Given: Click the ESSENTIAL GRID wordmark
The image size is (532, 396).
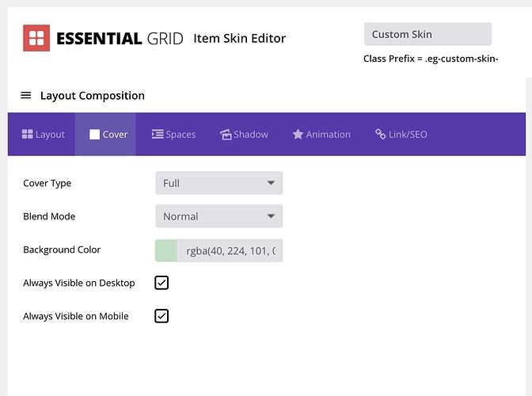Looking at the screenshot, I should tap(120, 38).
